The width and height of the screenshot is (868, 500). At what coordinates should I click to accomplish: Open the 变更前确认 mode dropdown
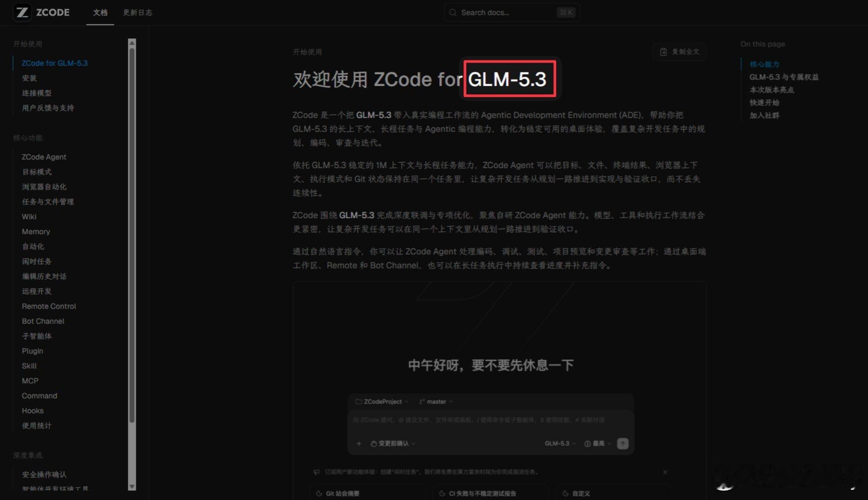pyautogui.click(x=393, y=444)
